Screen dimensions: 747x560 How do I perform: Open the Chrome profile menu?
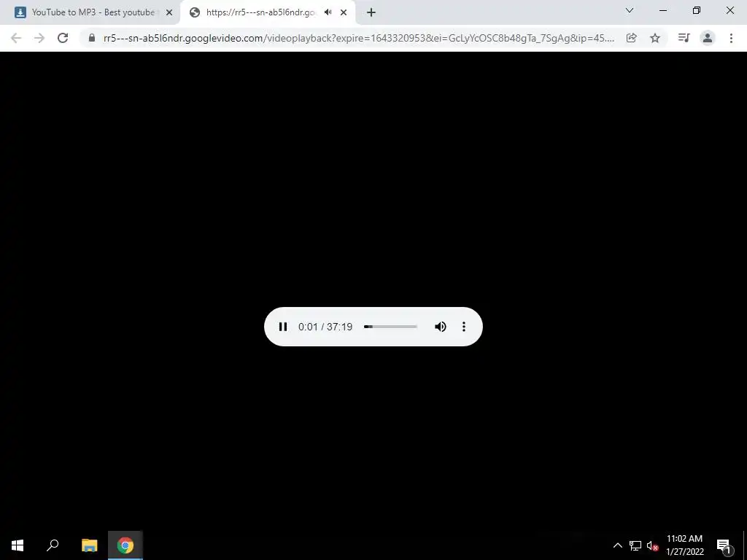(708, 38)
